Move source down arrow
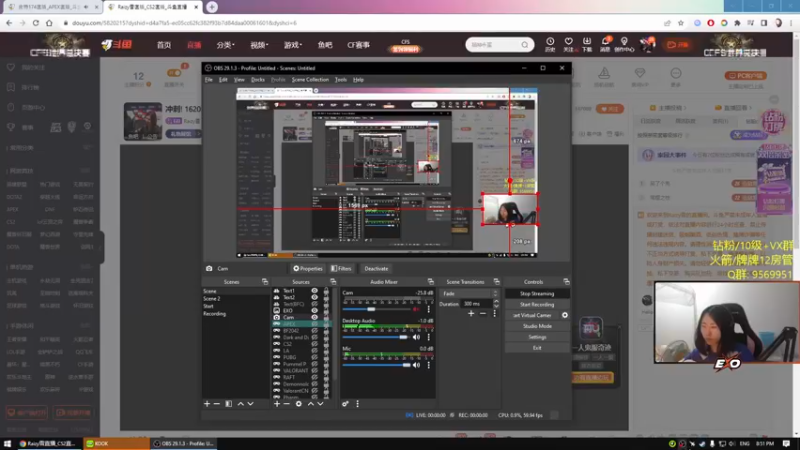 click(x=320, y=404)
